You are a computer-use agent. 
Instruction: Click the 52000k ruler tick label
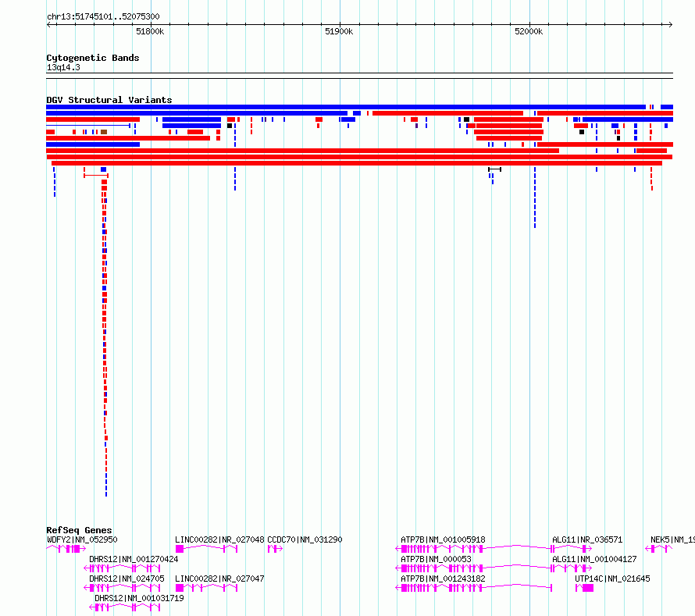[529, 31]
